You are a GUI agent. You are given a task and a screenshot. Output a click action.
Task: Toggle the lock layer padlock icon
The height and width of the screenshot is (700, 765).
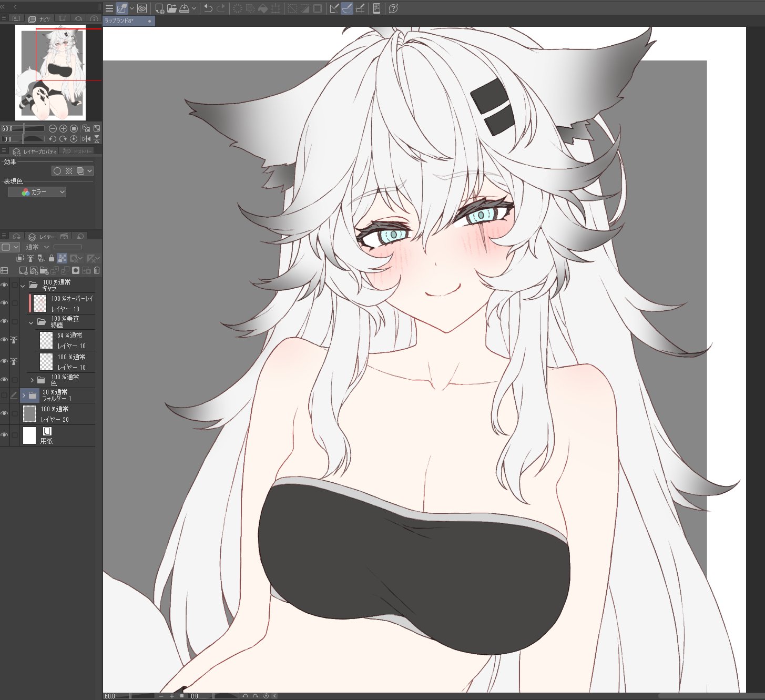coord(51,258)
